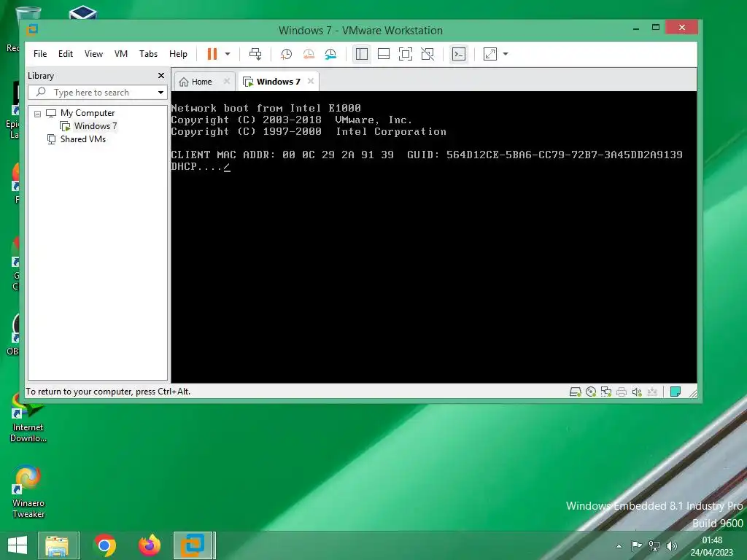The width and height of the screenshot is (747, 560).
Task: Maximize the VMware Workstation window
Action: 656,28
